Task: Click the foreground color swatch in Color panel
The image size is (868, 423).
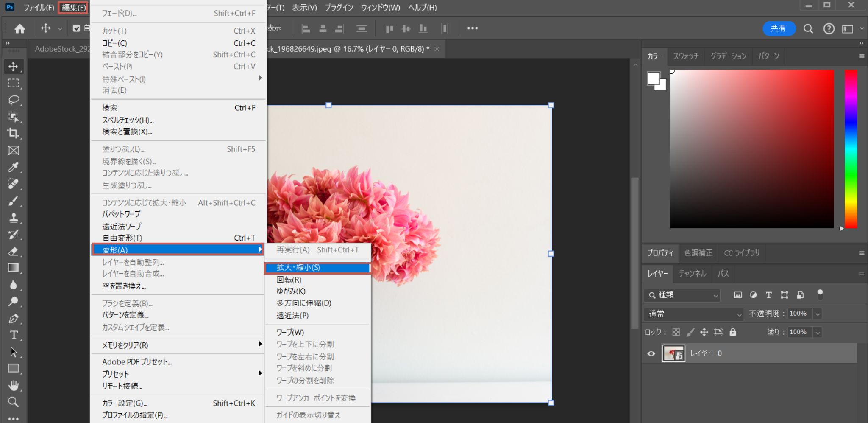Action: [654, 78]
